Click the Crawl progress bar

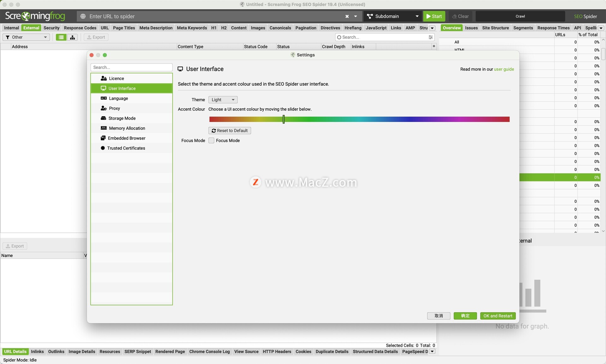[x=520, y=16]
